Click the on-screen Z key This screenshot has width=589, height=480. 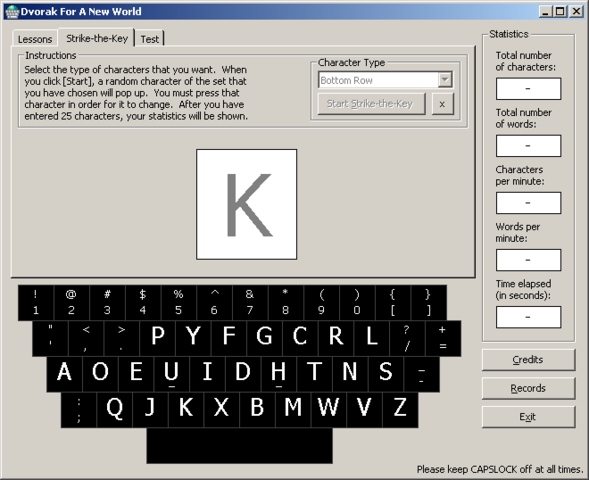pos(400,409)
